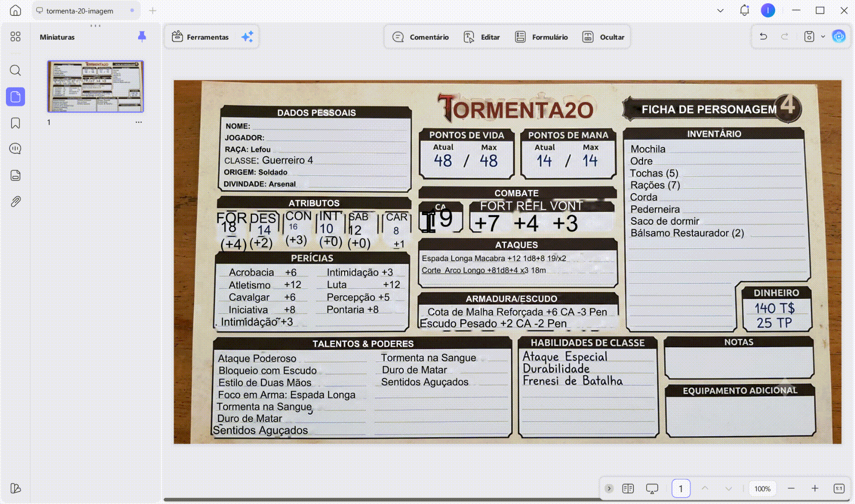Image resolution: width=855 pixels, height=504 pixels.
Task: Click the 'Bloqueio com Escudo' talent text
Action: pyautogui.click(x=268, y=371)
